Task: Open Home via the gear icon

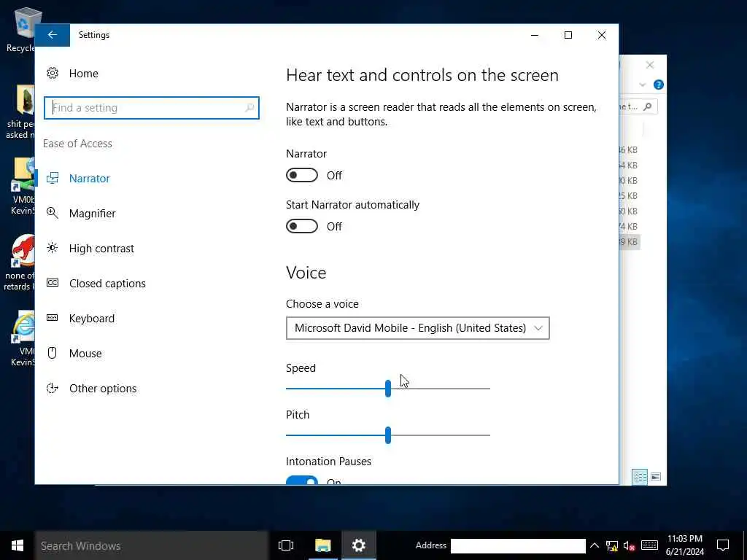Action: (53, 74)
